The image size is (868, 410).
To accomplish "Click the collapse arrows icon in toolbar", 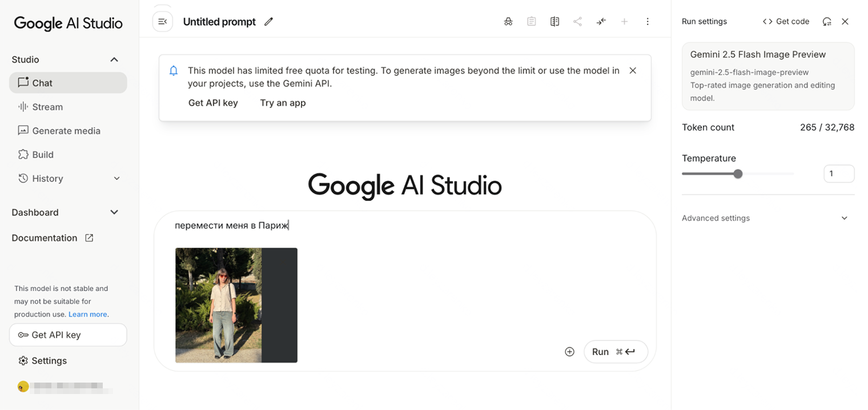I will coord(601,22).
